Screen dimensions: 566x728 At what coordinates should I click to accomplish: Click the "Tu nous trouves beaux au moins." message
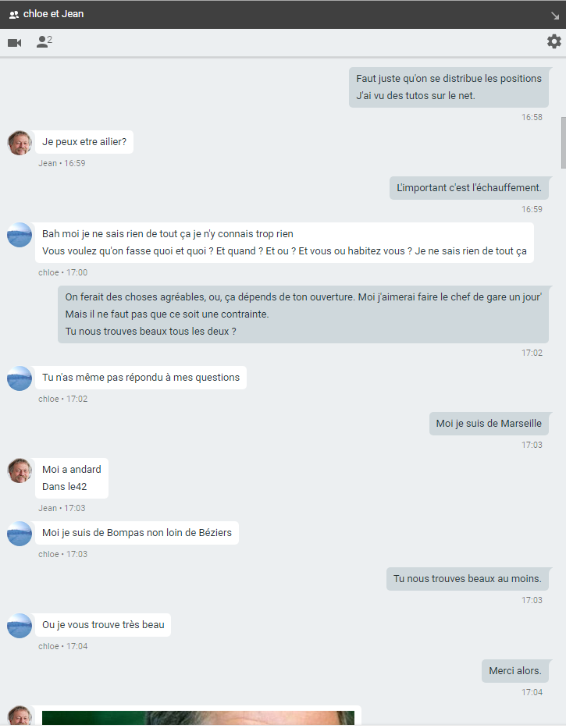(x=467, y=579)
